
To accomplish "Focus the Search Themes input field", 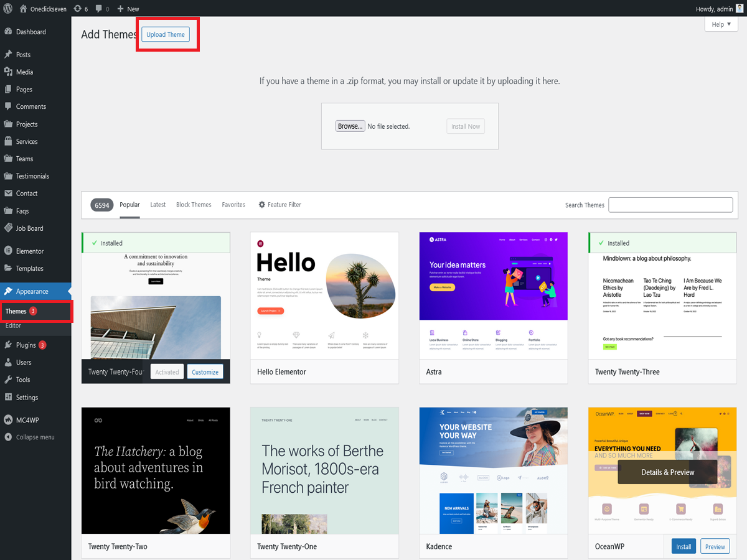I will (670, 205).
